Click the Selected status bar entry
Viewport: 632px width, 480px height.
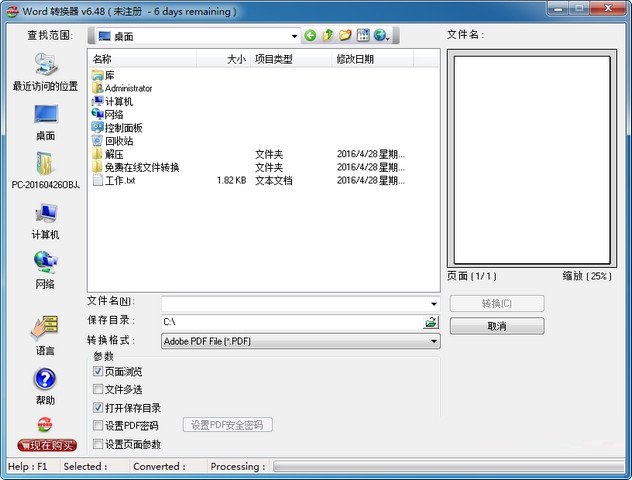(85, 467)
